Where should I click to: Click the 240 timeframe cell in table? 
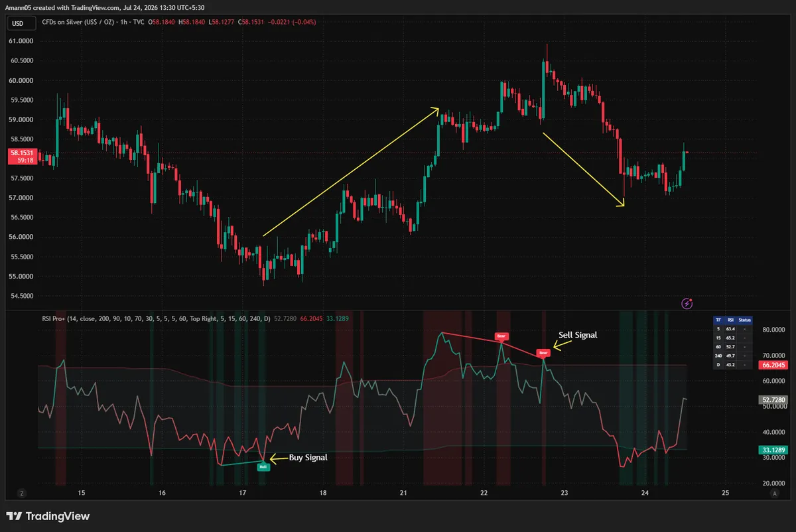718,356
